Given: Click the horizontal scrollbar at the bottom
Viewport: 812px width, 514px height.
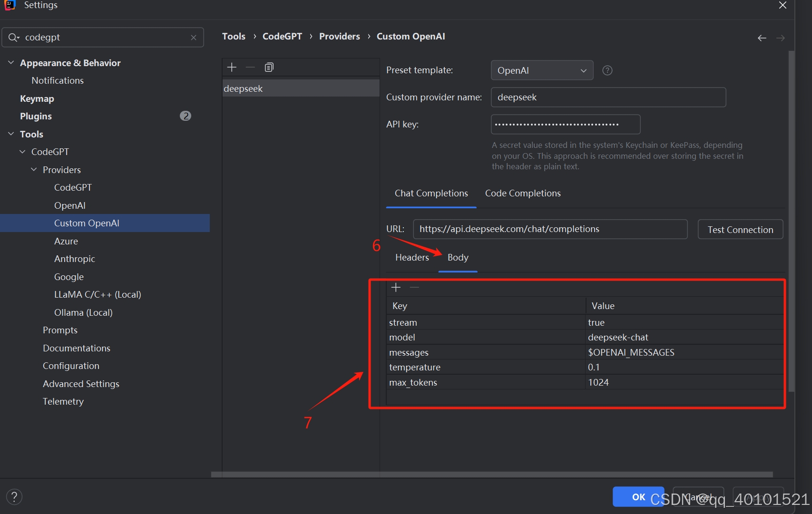Looking at the screenshot, I should coord(492,475).
